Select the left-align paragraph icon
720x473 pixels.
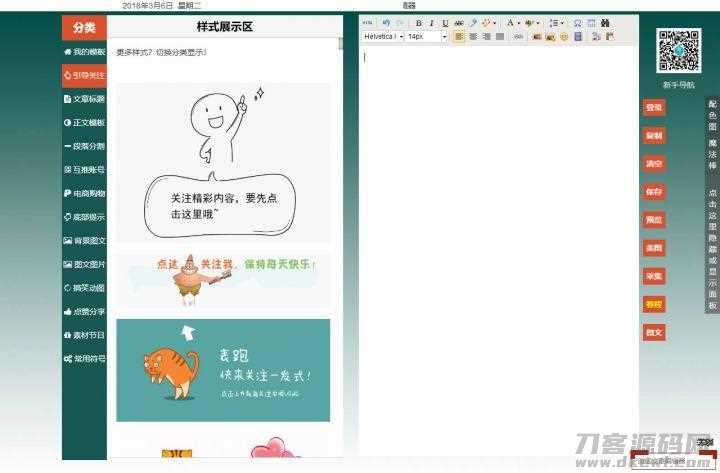click(x=459, y=37)
